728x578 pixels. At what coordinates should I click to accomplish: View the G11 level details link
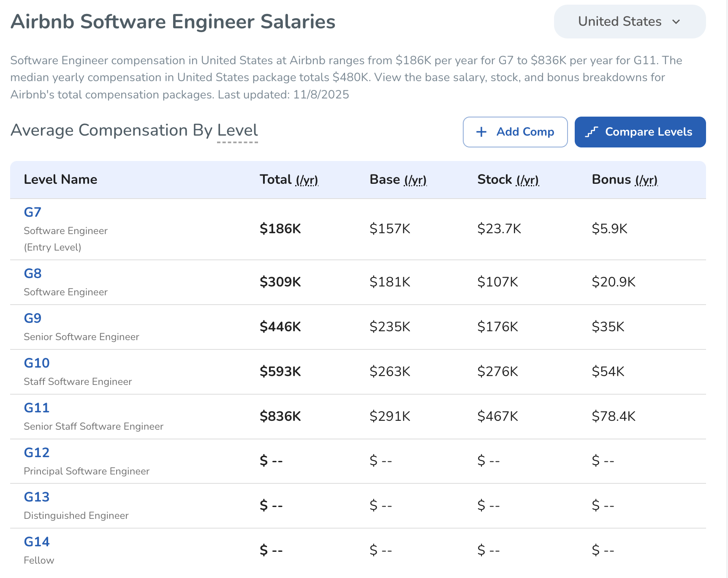[37, 408]
